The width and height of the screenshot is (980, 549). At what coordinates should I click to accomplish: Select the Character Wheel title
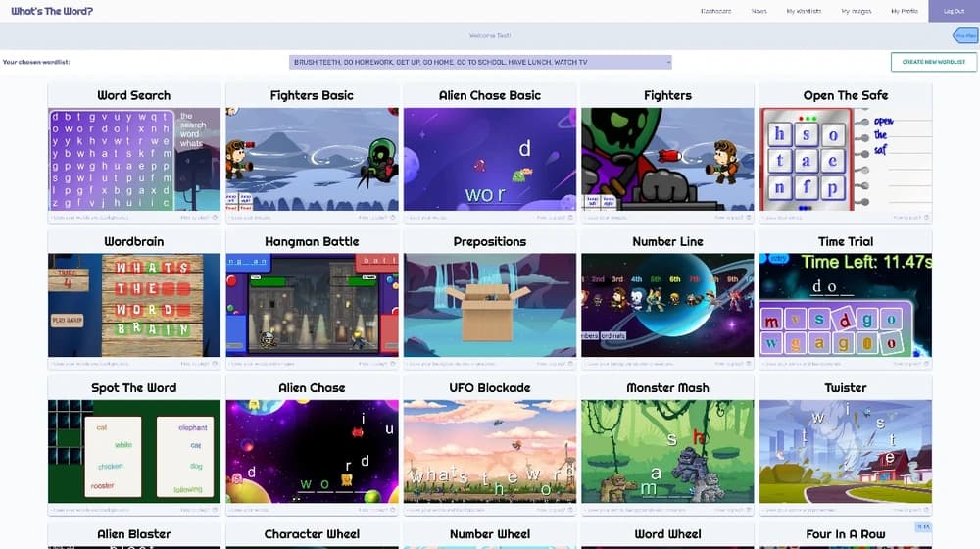(x=312, y=534)
